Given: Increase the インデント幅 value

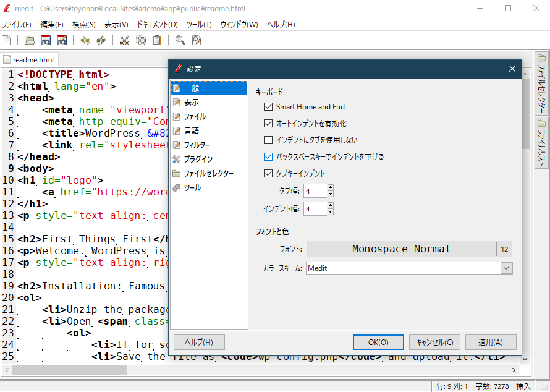Looking at the screenshot, I should click(x=331, y=206).
